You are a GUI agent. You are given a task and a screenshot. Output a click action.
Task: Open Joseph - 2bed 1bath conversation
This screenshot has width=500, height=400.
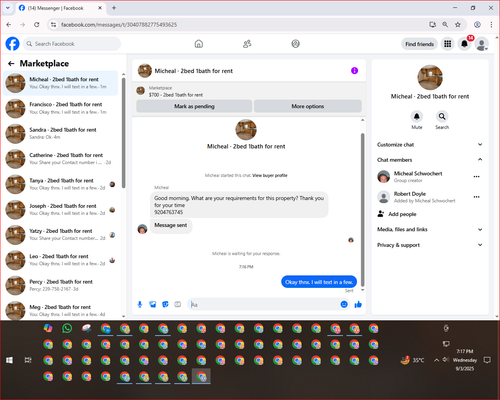(61, 210)
